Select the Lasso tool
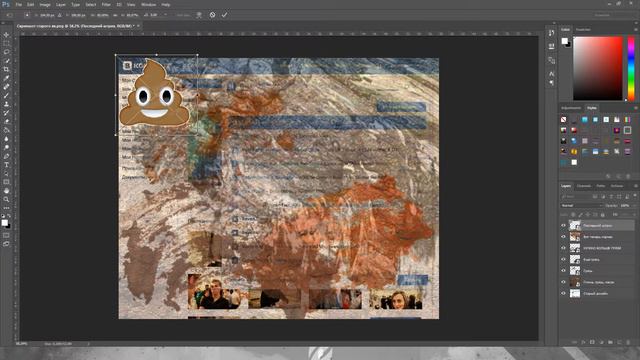The image size is (640, 360). point(6,52)
